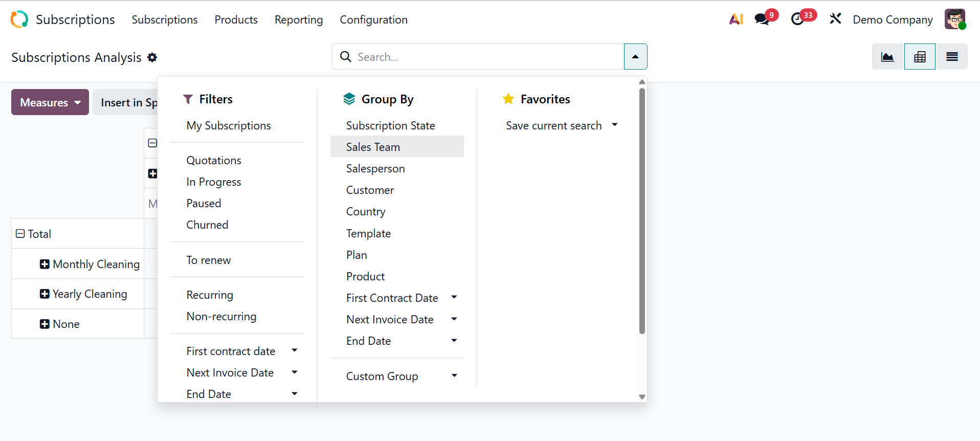Switch to graph view
This screenshot has height=441, width=980.
pyautogui.click(x=887, y=57)
